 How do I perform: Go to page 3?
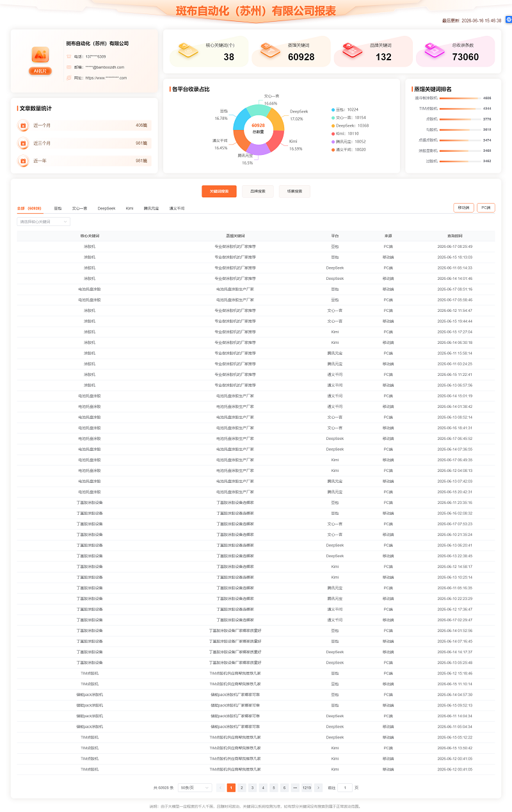click(252, 788)
